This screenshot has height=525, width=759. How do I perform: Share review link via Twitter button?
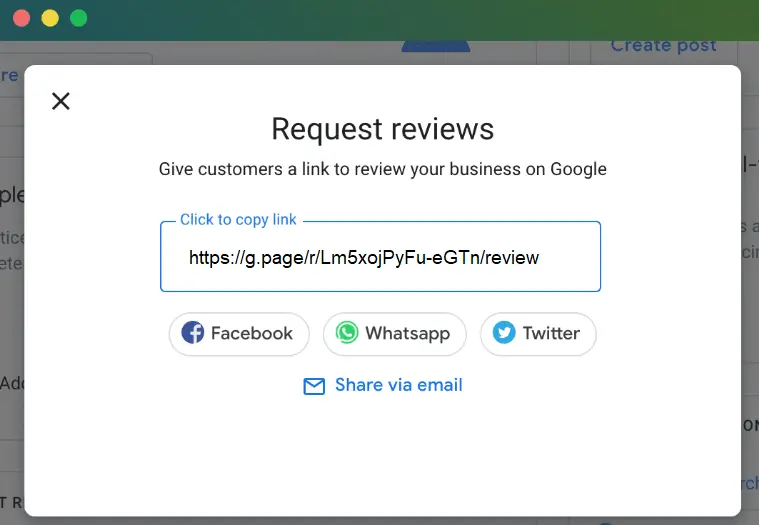[x=538, y=334]
